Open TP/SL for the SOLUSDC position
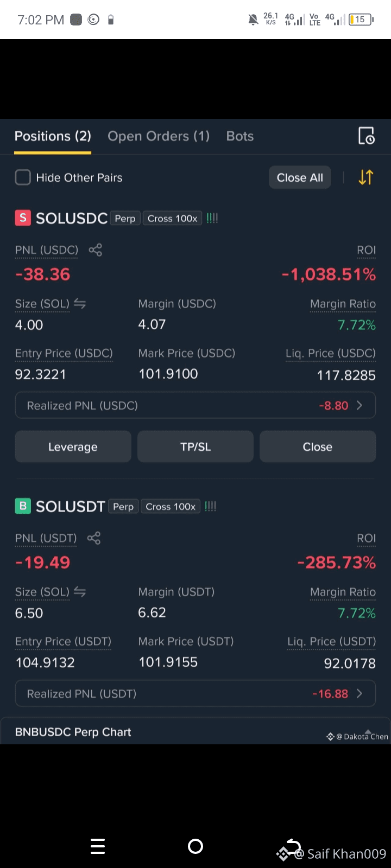Image resolution: width=391 pixels, height=868 pixels. click(195, 447)
